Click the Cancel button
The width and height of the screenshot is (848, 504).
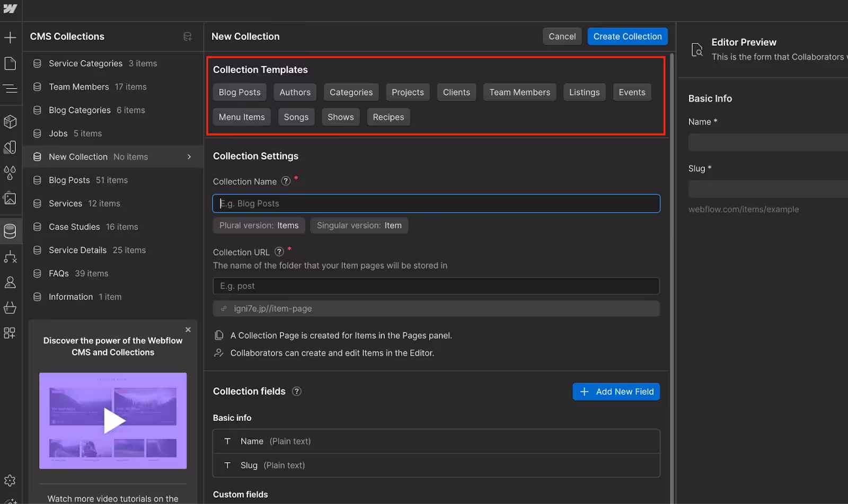(x=562, y=37)
